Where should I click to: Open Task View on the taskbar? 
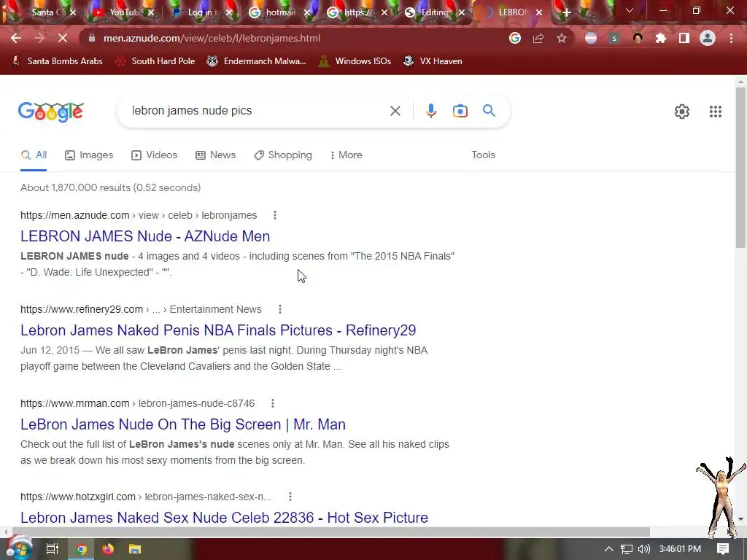(52, 549)
